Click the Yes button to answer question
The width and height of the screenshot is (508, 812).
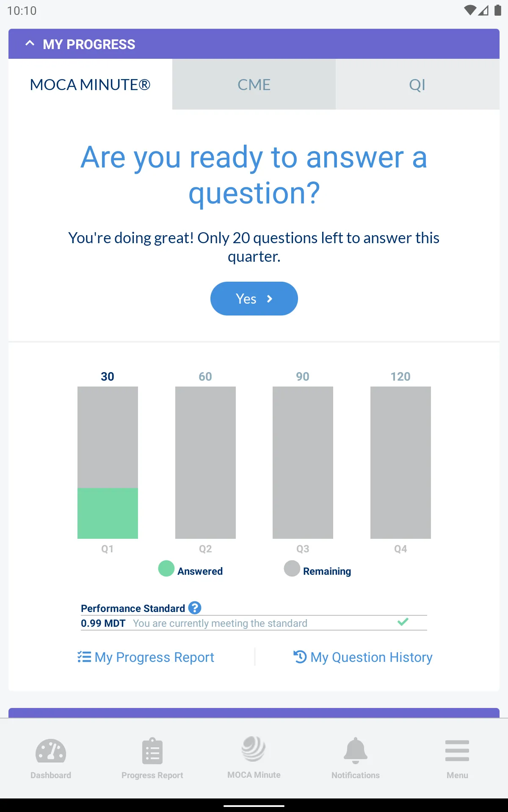click(254, 299)
